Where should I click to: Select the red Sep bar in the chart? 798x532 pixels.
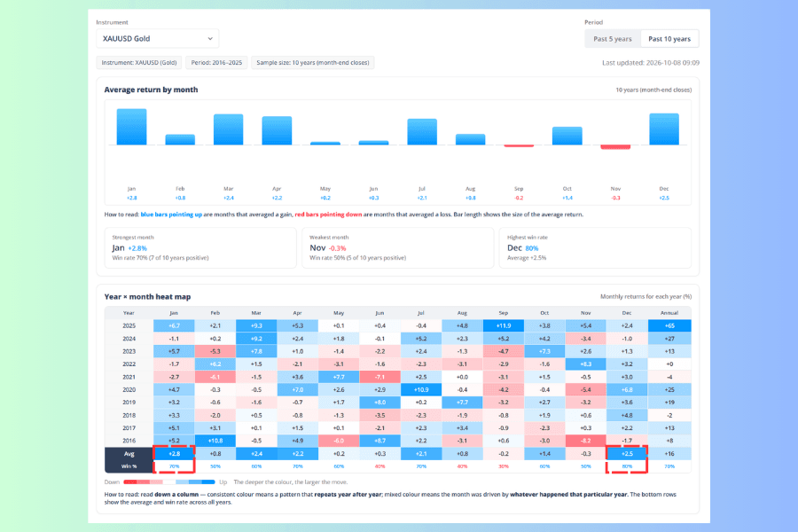(x=519, y=146)
